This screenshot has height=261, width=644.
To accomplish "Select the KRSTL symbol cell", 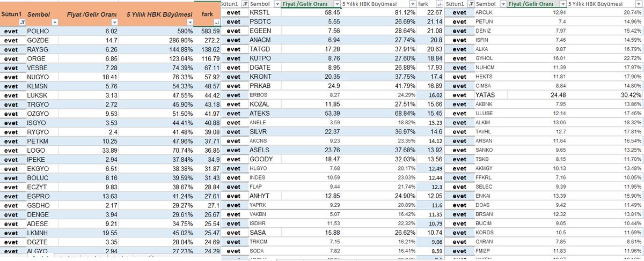I will pyautogui.click(x=265, y=12).
